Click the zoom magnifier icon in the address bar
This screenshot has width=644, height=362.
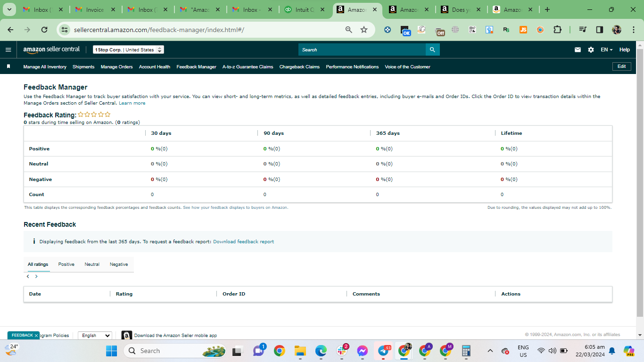[x=349, y=30]
